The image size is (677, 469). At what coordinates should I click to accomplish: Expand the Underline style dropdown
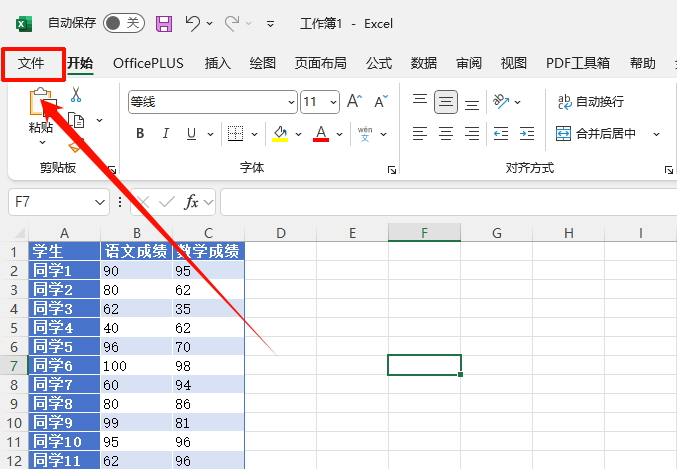click(210, 134)
